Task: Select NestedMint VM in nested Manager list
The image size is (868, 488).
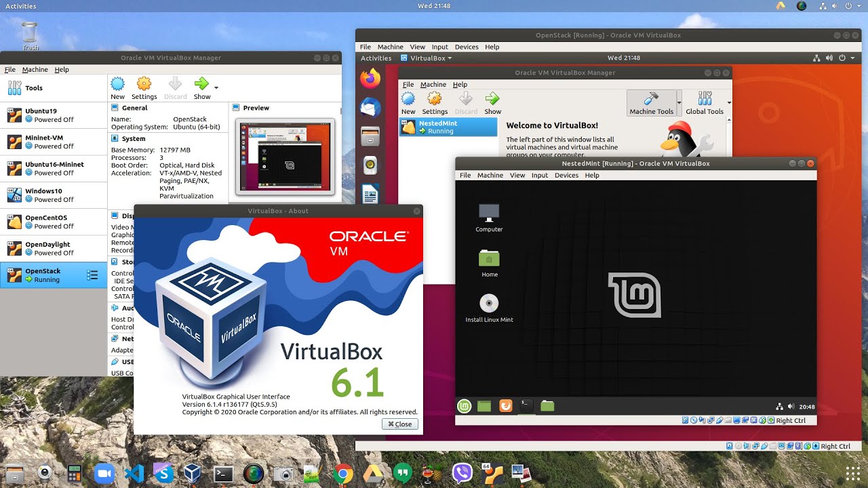Action: (x=448, y=127)
